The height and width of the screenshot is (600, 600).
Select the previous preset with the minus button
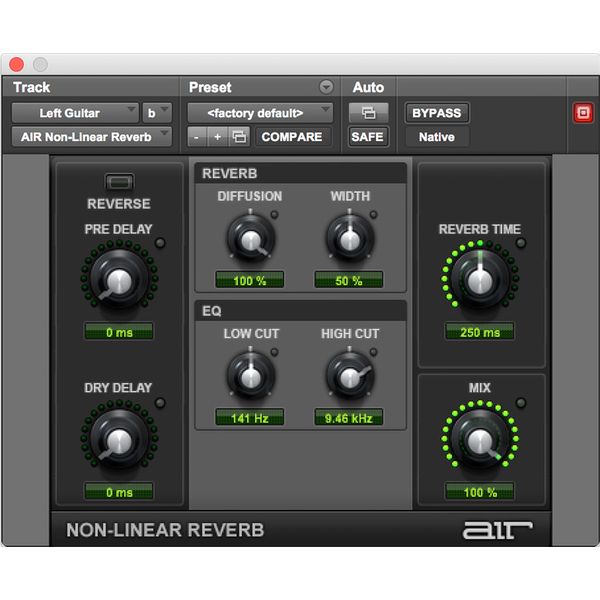pyautogui.click(x=197, y=137)
